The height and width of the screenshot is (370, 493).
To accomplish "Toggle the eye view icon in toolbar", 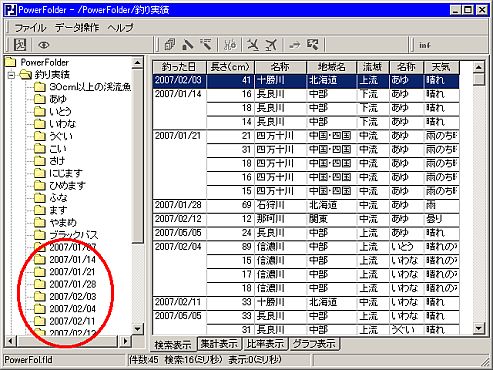I will [44, 44].
